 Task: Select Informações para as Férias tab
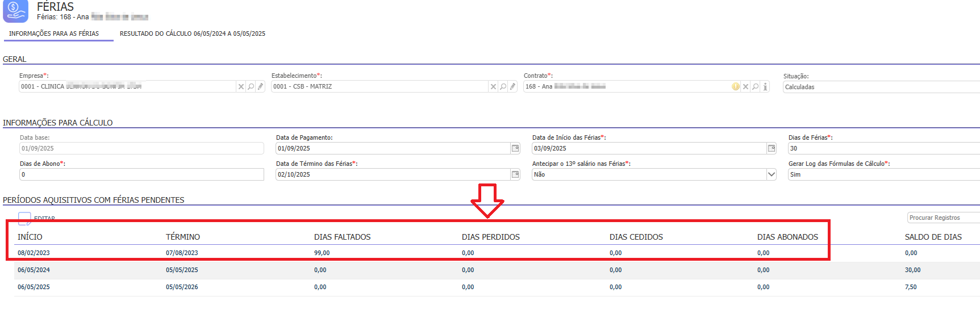(54, 34)
